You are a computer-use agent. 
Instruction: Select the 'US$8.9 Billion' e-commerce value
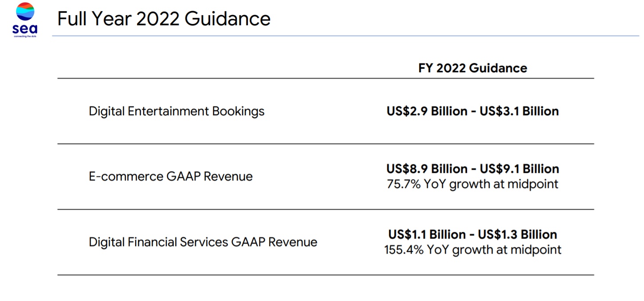click(427, 169)
